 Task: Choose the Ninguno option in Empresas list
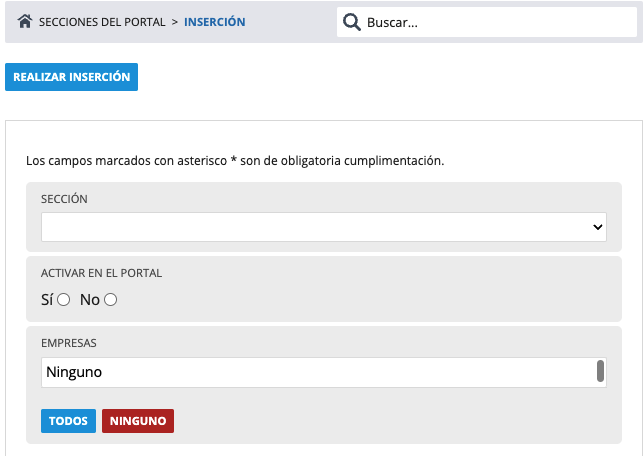pyautogui.click(x=75, y=373)
